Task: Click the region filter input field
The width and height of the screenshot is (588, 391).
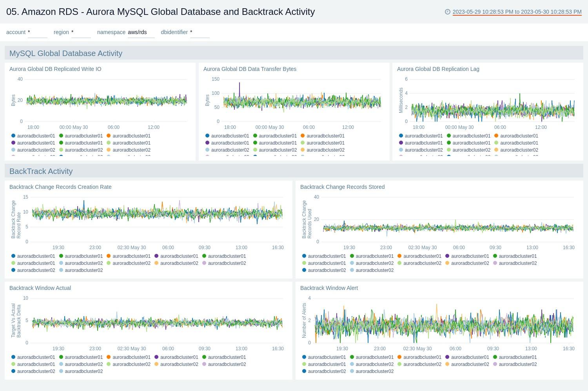Action: coord(81,32)
